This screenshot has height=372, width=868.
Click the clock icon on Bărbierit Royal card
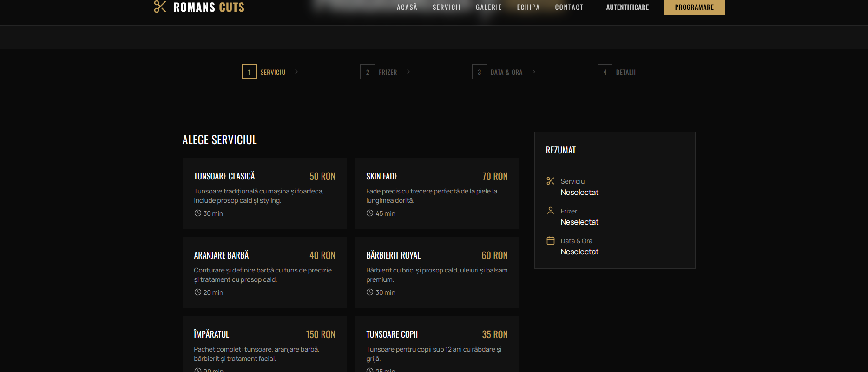[370, 292]
